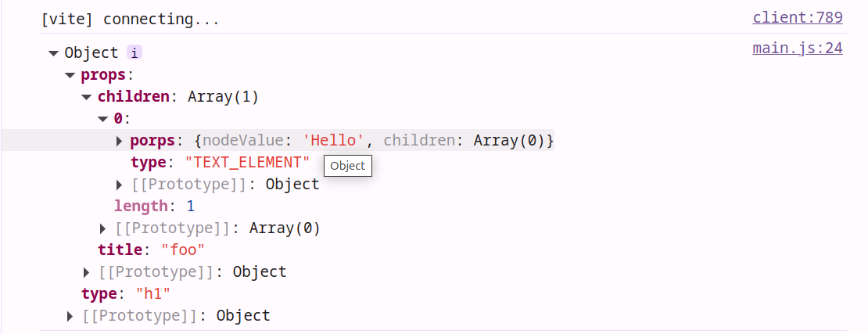Click the type "h1" value
868x334 pixels.
click(152, 294)
